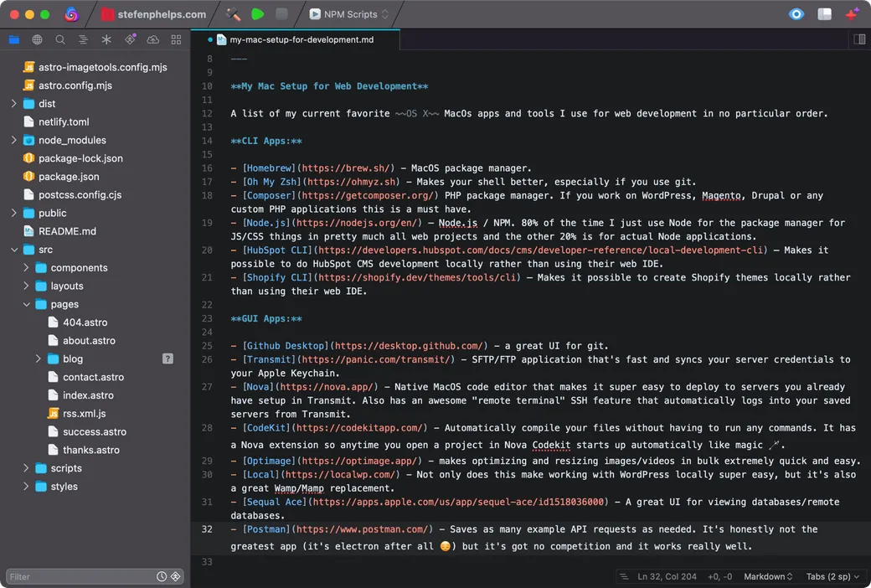Open the Files sidebar

pyautogui.click(x=13, y=39)
